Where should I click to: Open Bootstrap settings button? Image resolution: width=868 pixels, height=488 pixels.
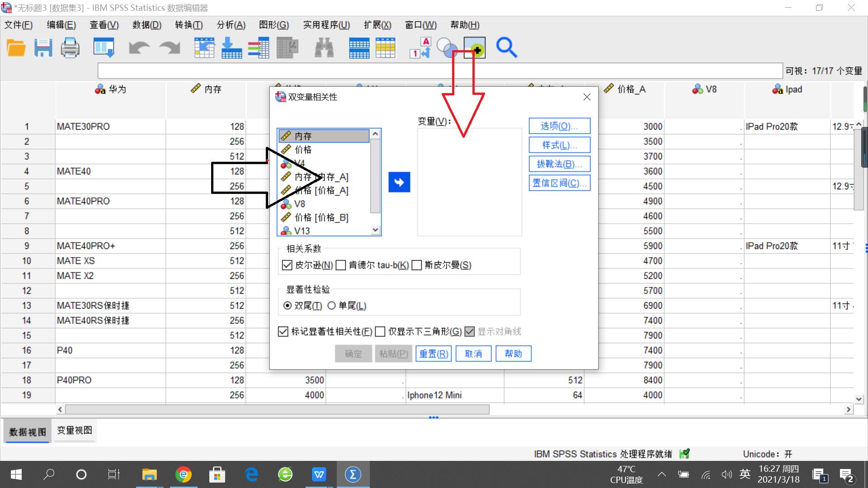(560, 164)
